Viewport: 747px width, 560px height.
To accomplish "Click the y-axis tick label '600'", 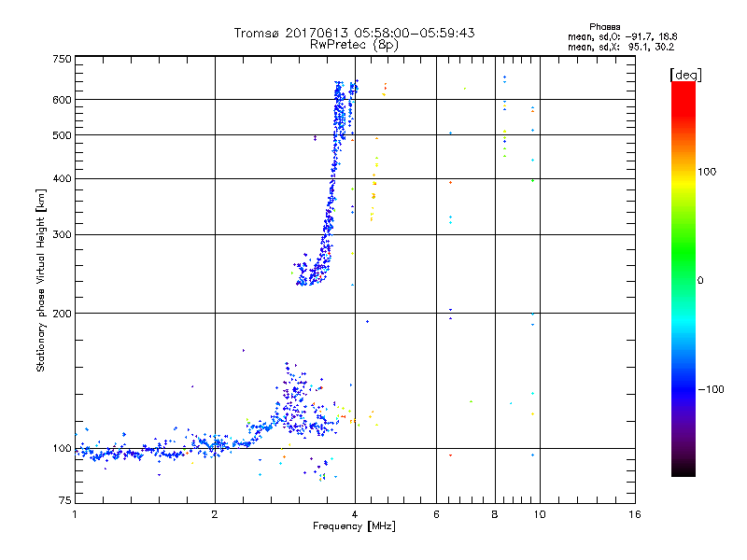I will pos(62,100).
